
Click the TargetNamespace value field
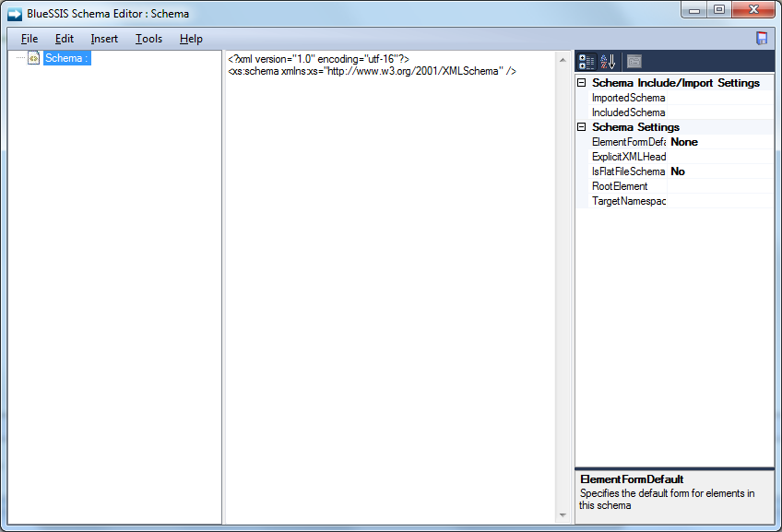tap(720, 201)
